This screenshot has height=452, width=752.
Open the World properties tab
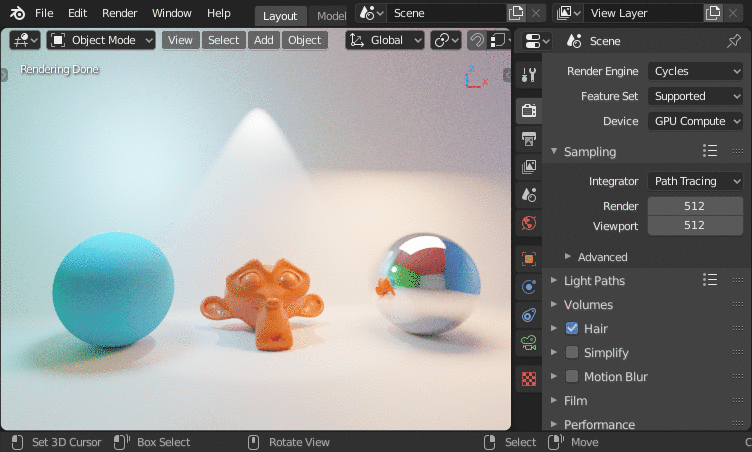tap(529, 223)
